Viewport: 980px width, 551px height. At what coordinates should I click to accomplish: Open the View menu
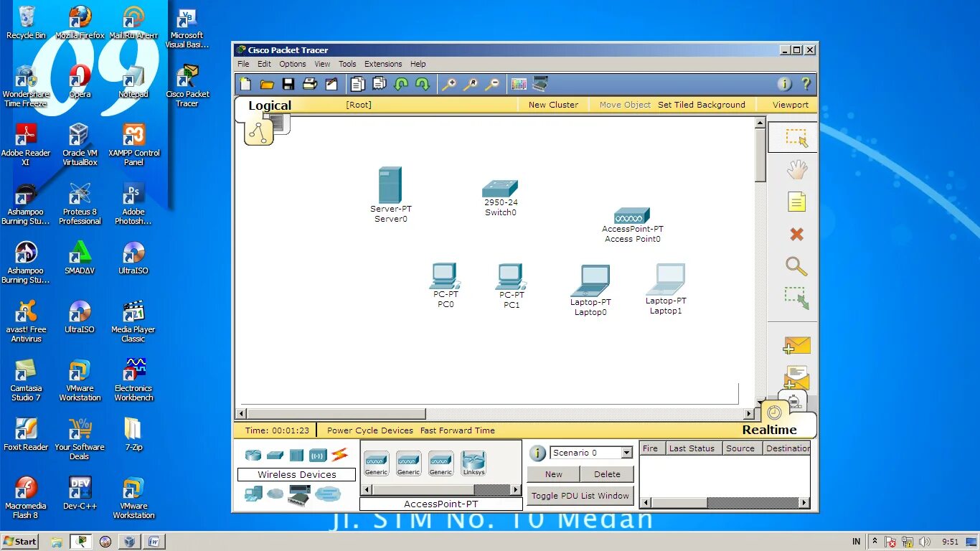tap(323, 64)
